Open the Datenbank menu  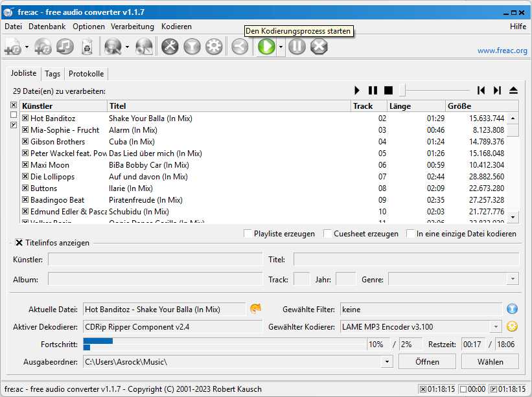(x=47, y=27)
